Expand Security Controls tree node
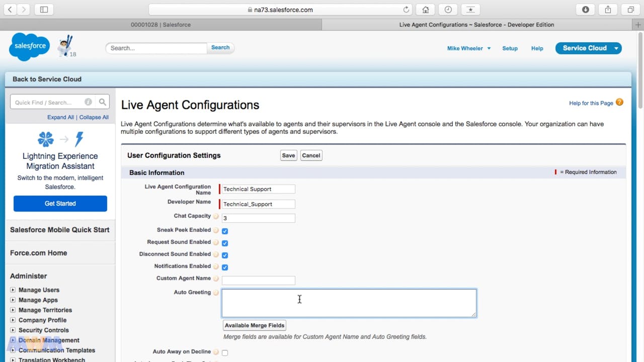This screenshot has height=362, width=644. click(x=13, y=330)
